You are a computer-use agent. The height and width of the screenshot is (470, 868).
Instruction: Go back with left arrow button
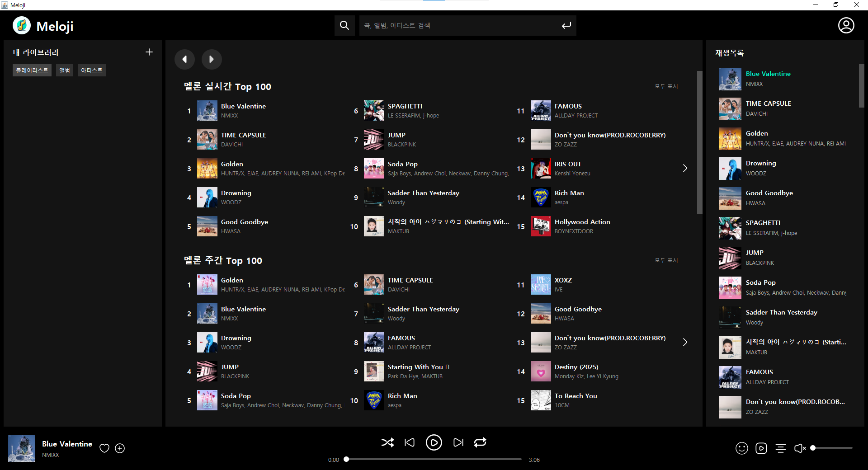(x=184, y=59)
